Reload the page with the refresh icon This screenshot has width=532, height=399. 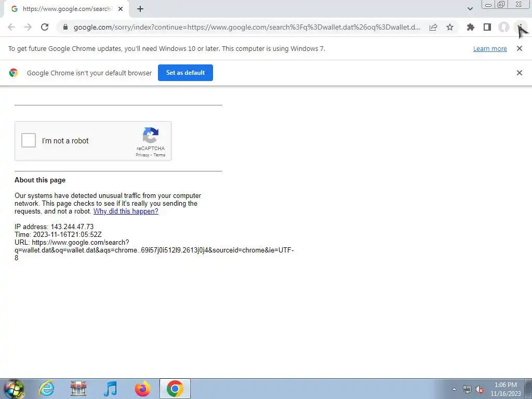(x=45, y=27)
